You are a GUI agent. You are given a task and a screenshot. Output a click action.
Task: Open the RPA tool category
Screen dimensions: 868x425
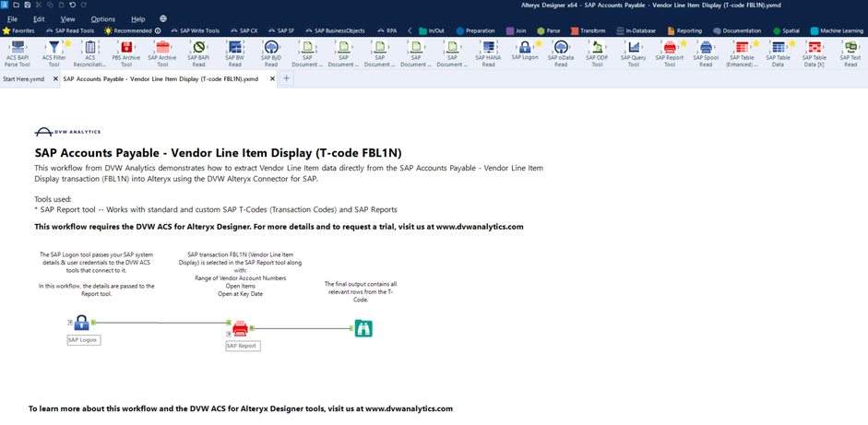click(386, 31)
